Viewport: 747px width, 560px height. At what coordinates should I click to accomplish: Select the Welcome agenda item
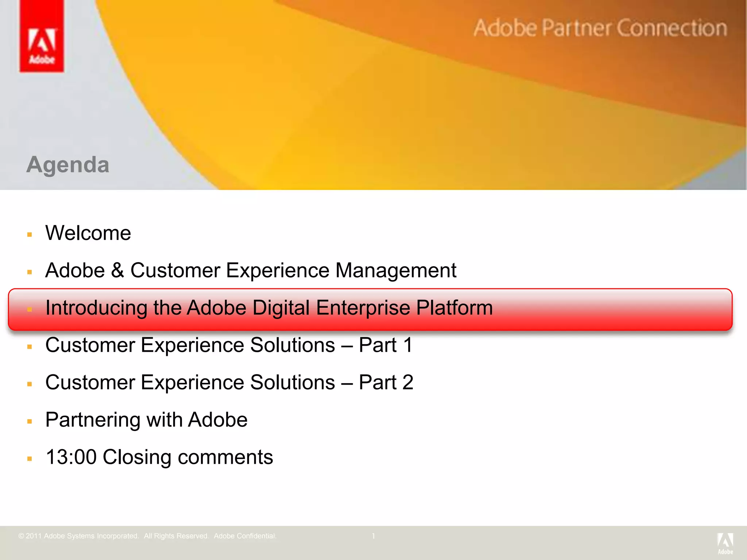(x=88, y=233)
